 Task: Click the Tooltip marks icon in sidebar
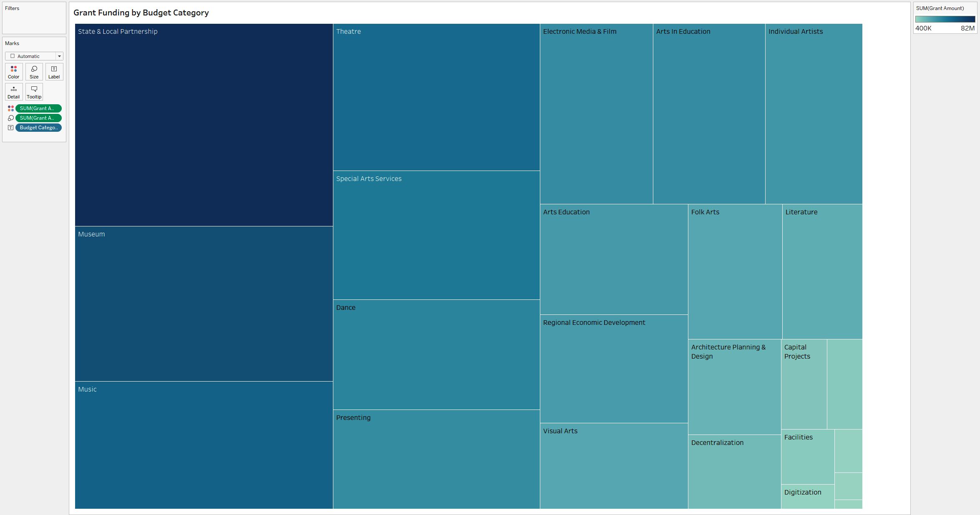pos(33,93)
